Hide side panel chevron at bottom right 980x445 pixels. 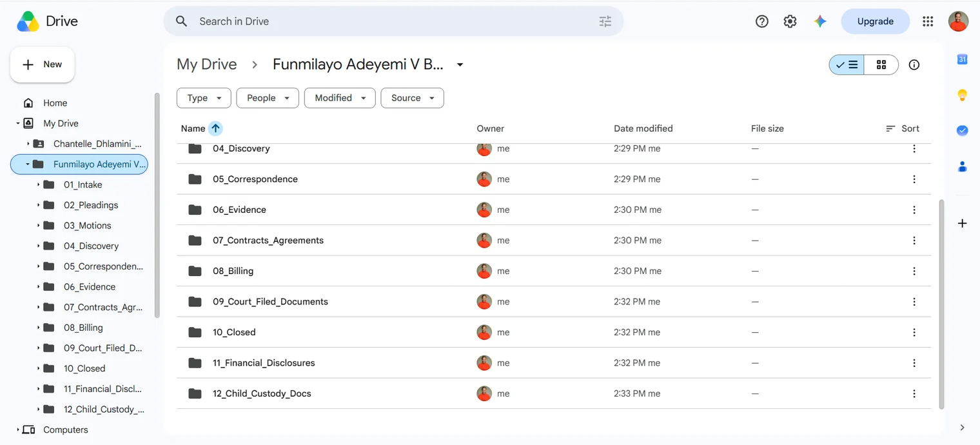pos(962,428)
